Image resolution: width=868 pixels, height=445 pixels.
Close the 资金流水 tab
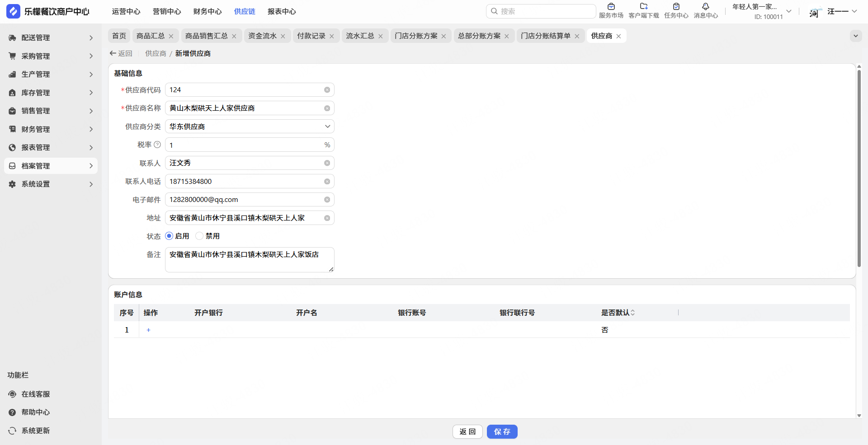click(x=283, y=36)
